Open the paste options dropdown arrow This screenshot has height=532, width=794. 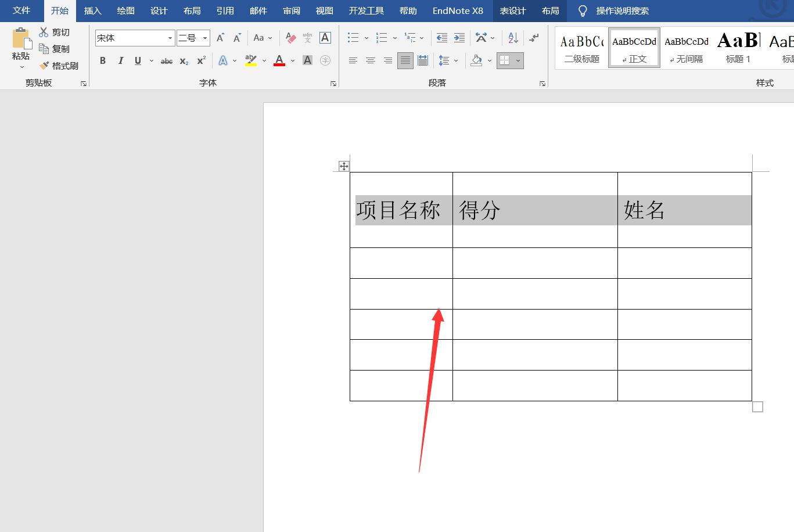point(22,67)
